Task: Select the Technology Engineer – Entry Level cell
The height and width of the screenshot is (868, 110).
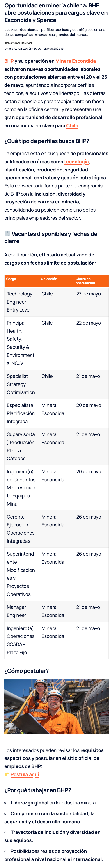Action: [22, 302]
